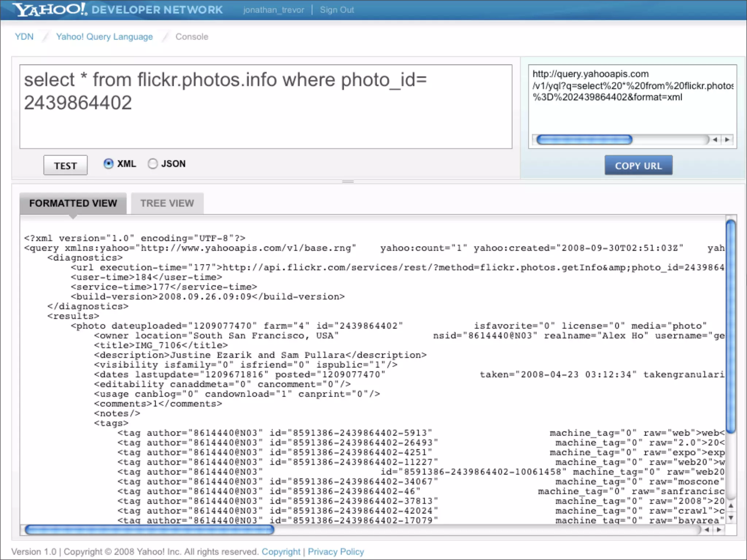The height and width of the screenshot is (560, 747).
Task: Click results scroll-left arrow at bottom
Action: (x=707, y=530)
